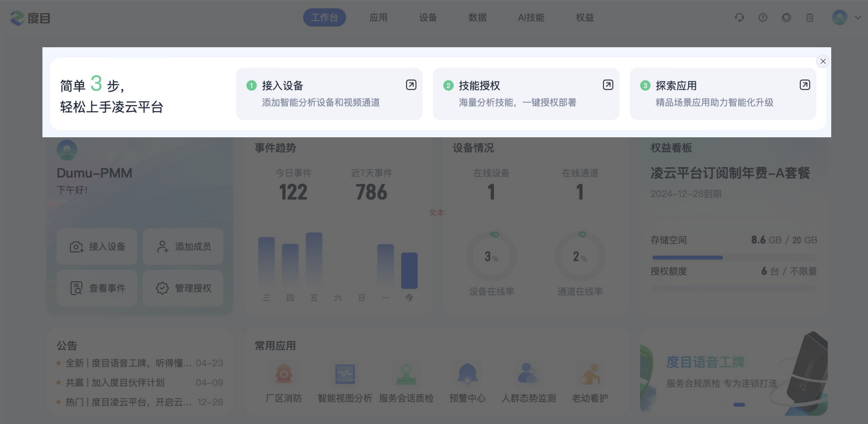Open 凌云平台订阅制年费-A套餐 plan title

click(730, 173)
